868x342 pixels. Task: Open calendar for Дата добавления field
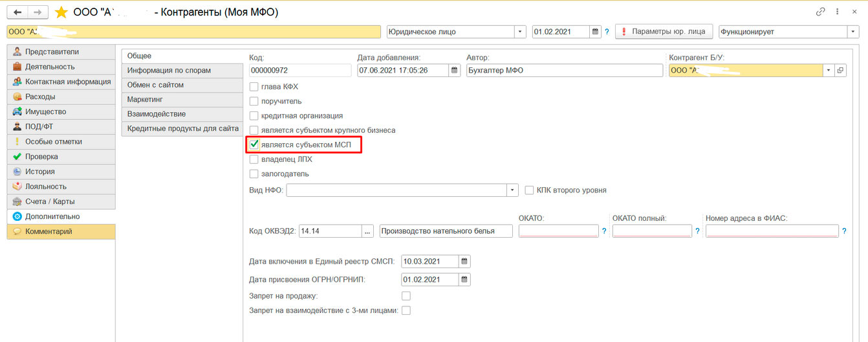point(455,71)
